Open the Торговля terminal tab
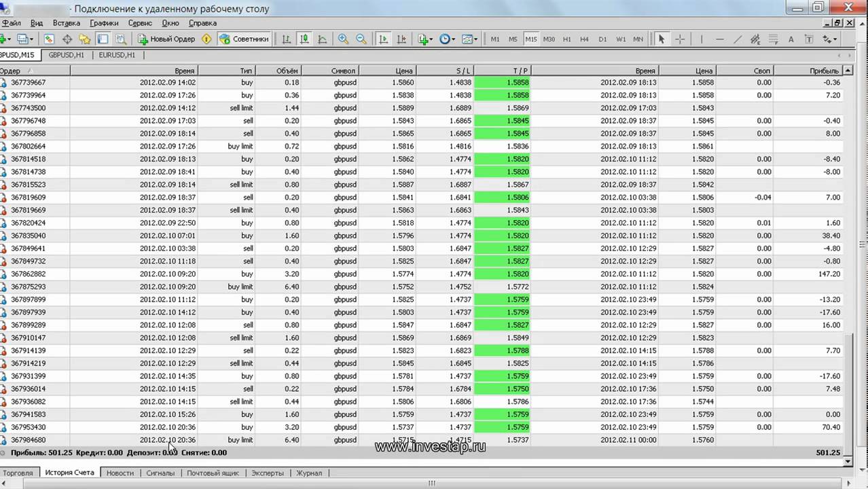The width and height of the screenshot is (868, 489). point(18,473)
